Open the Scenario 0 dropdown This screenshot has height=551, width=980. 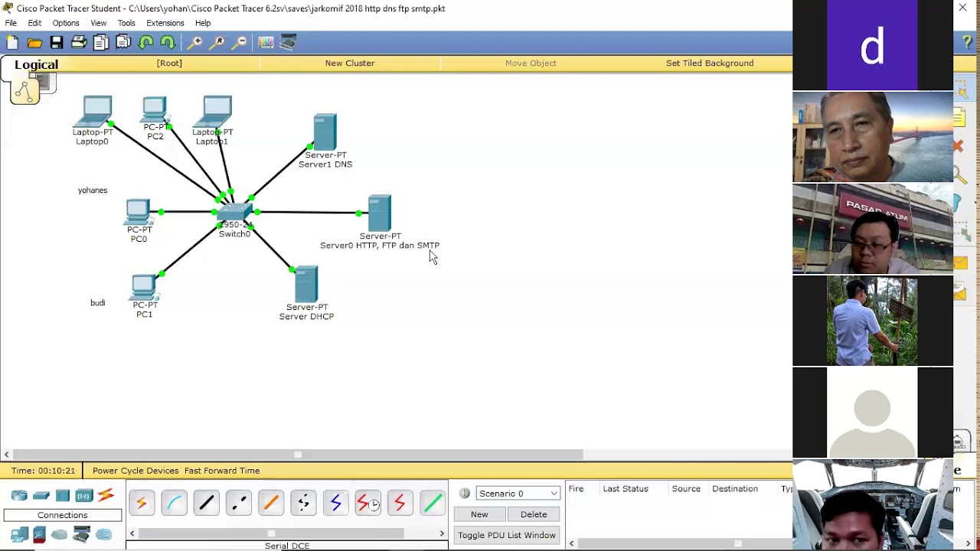click(518, 494)
